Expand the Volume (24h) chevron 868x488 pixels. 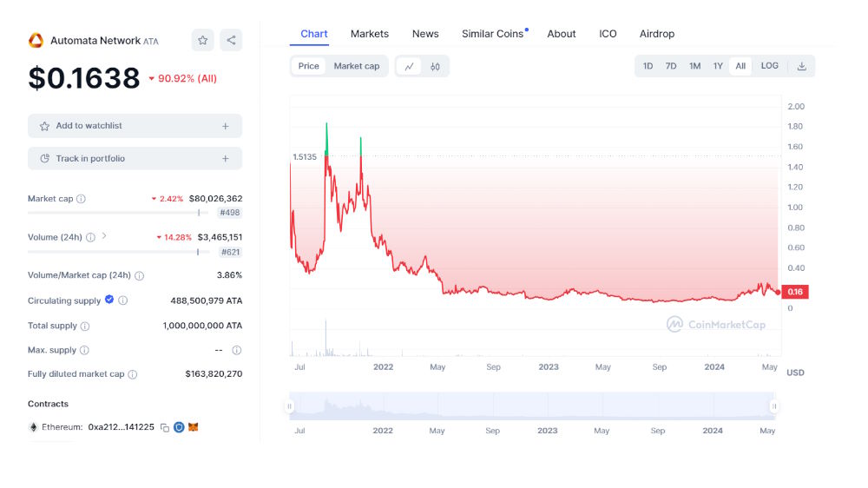(x=104, y=236)
